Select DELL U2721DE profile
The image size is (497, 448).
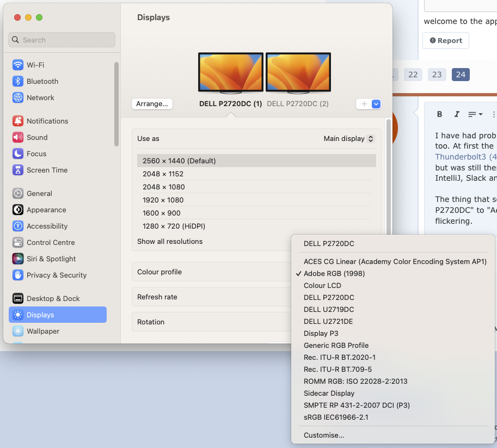(x=392, y=322)
